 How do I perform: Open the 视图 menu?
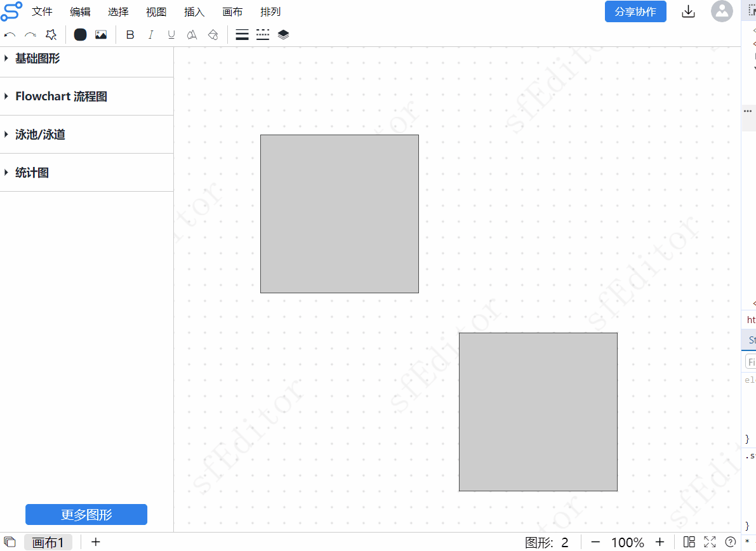(156, 11)
